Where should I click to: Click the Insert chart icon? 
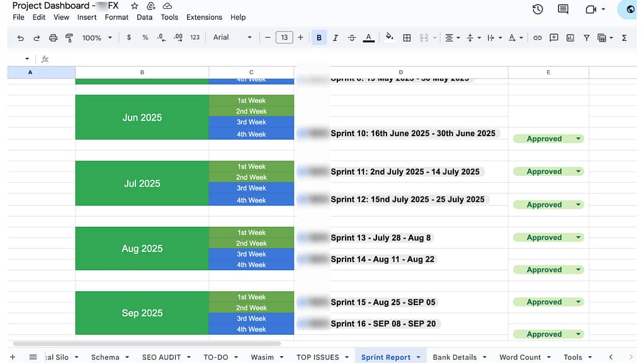570,37
